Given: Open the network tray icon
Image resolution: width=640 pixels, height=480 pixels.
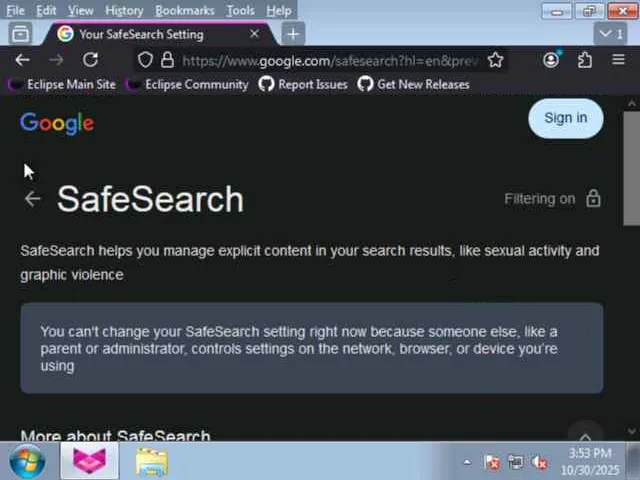Looking at the screenshot, I should click(x=516, y=462).
